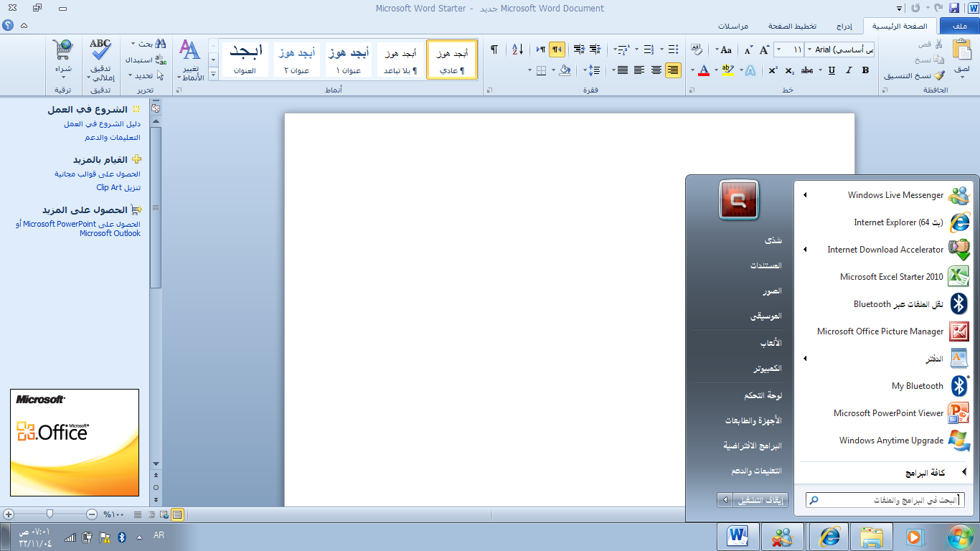
Task: Open the Arial font name dropdown
Action: (x=810, y=50)
